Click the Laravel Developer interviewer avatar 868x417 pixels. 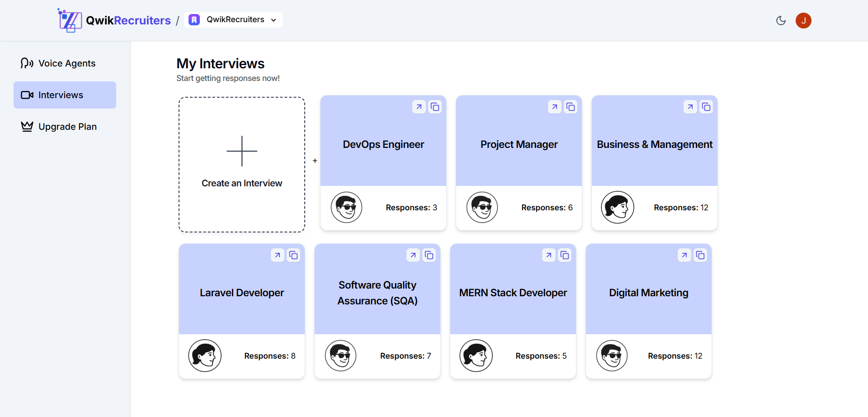[205, 355]
